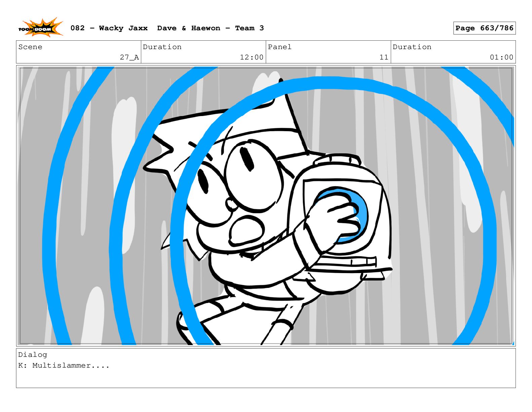
Task: Click the storyboard panel drawing
Action: coord(266,206)
